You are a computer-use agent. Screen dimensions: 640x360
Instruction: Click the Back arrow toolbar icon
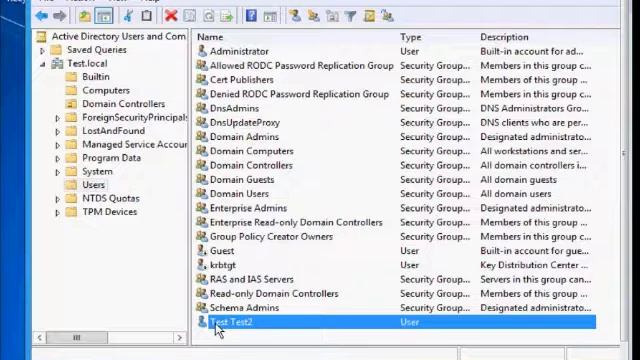click(x=42, y=16)
